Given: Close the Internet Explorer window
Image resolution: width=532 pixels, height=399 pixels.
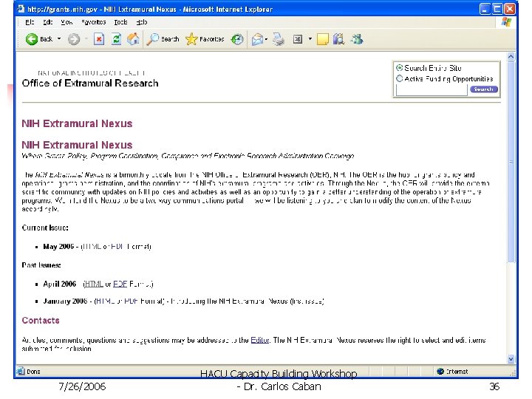Looking at the screenshot, I should [x=510, y=9].
